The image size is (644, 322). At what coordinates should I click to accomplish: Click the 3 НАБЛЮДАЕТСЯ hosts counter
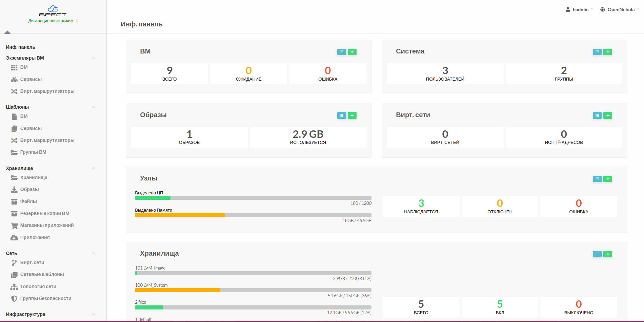click(421, 206)
